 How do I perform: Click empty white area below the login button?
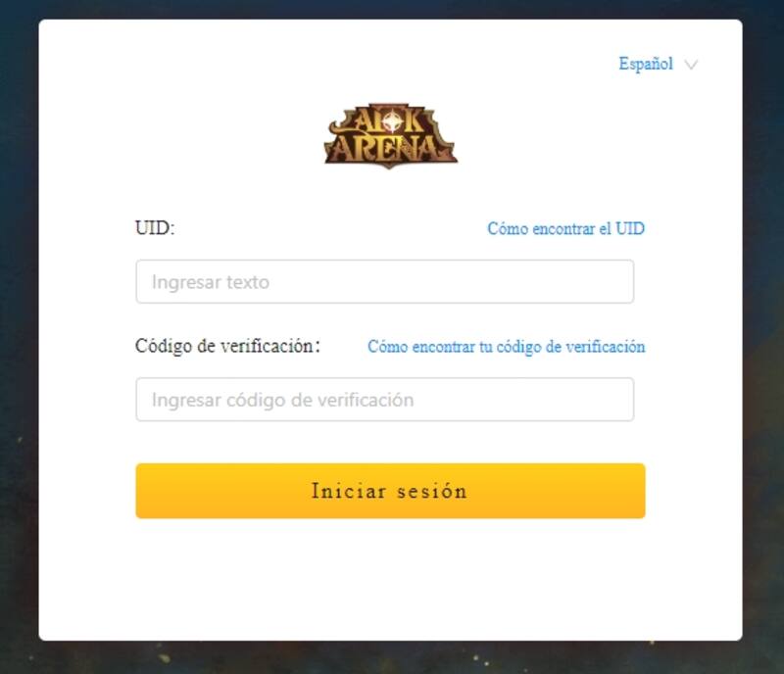[390, 580]
